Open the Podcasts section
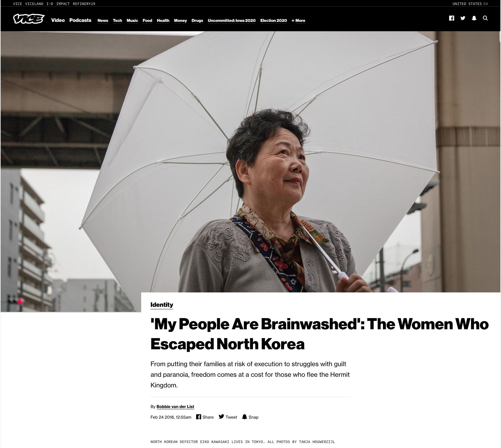Screen dimensions: 501x448 (80, 20)
